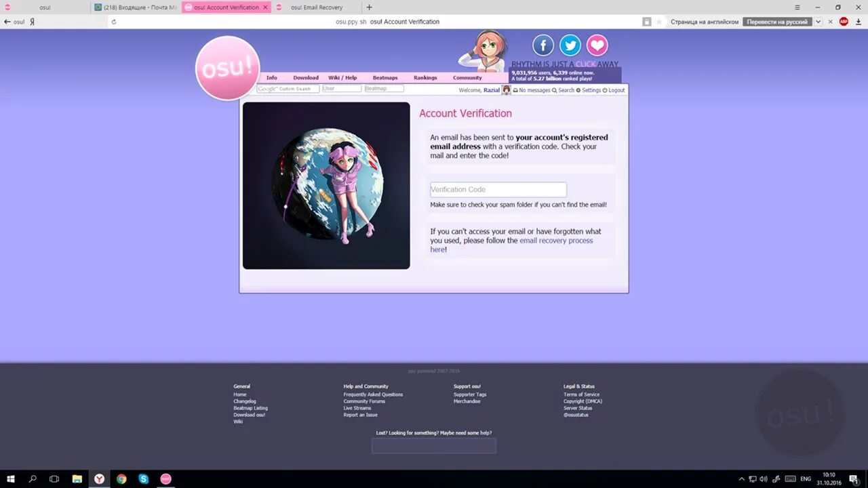868x488 pixels.
Task: Open the Beatmaps menu
Action: pos(385,78)
